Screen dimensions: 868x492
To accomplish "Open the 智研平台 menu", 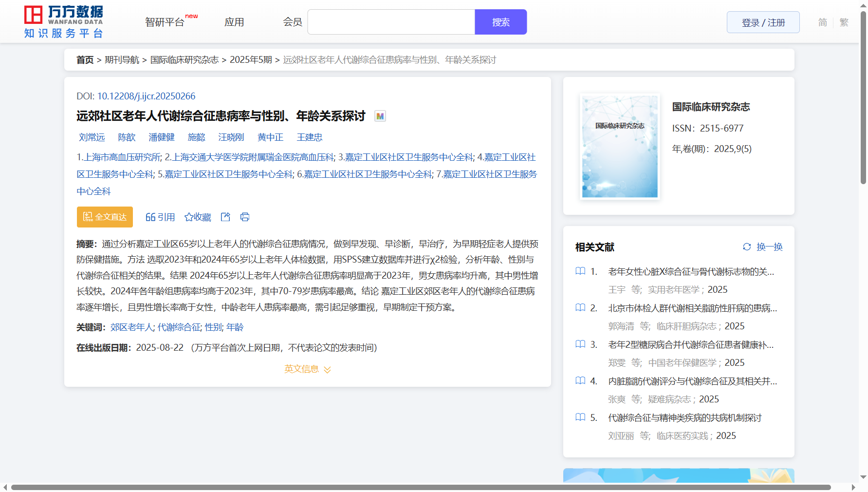I will click(x=165, y=22).
